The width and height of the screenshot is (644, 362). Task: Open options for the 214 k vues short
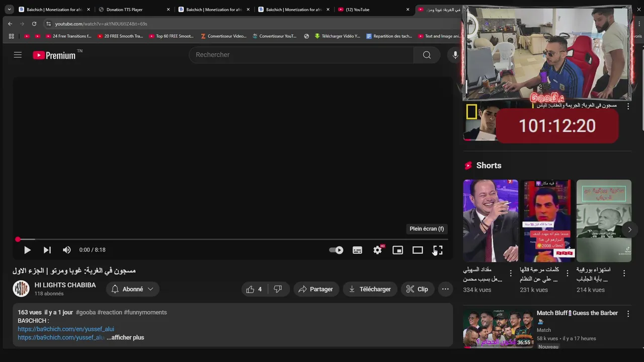coord(624,274)
